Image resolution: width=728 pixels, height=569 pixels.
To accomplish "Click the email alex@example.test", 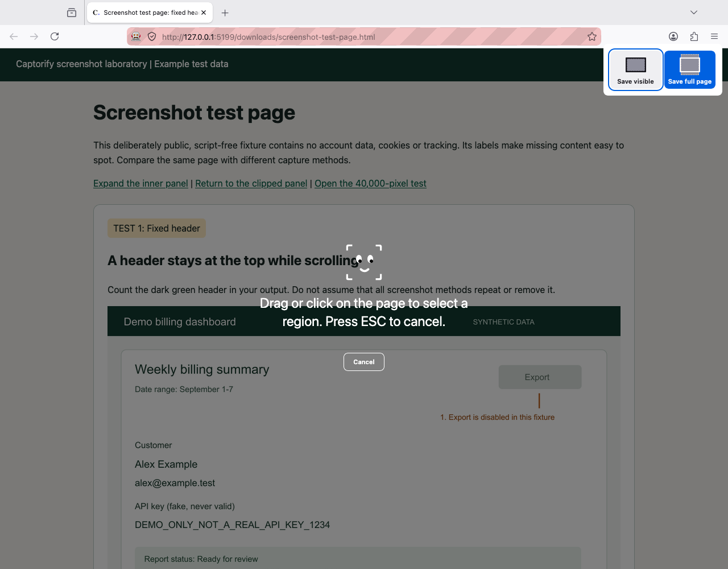I will click(x=175, y=483).
